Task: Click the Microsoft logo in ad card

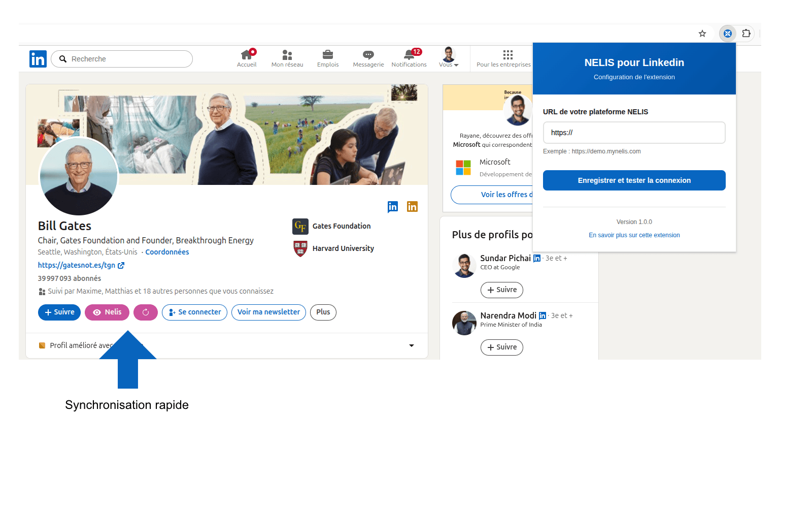Action: click(463, 168)
